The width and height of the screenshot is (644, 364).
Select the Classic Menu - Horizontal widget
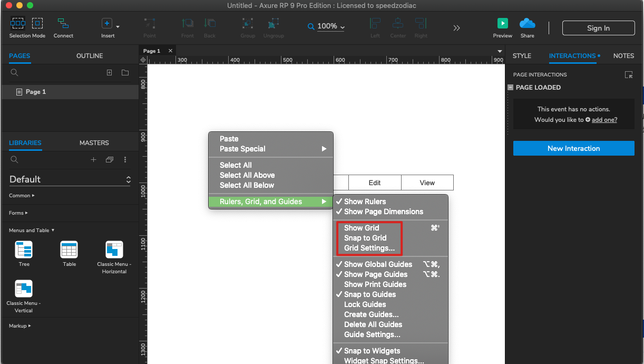114,257
